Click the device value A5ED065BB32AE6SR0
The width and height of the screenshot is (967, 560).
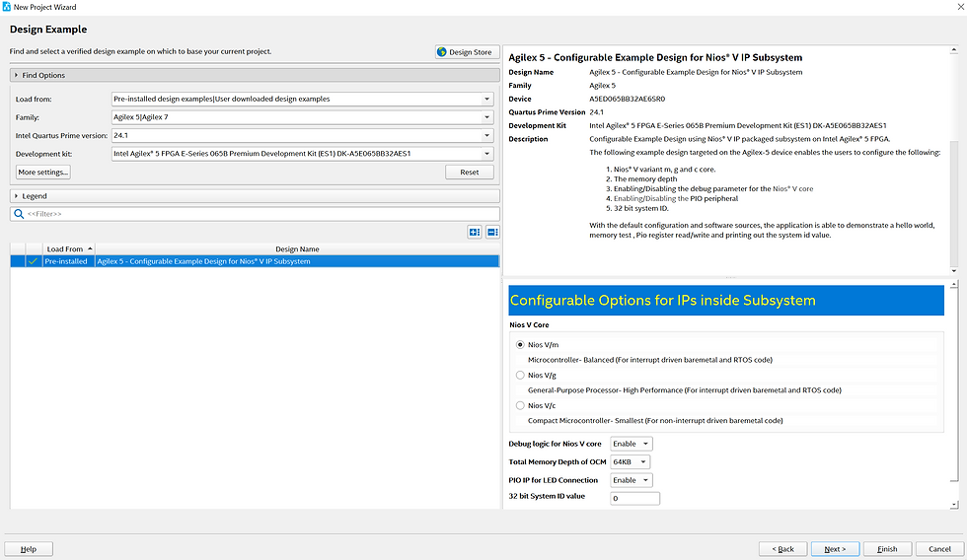pyautogui.click(x=628, y=99)
